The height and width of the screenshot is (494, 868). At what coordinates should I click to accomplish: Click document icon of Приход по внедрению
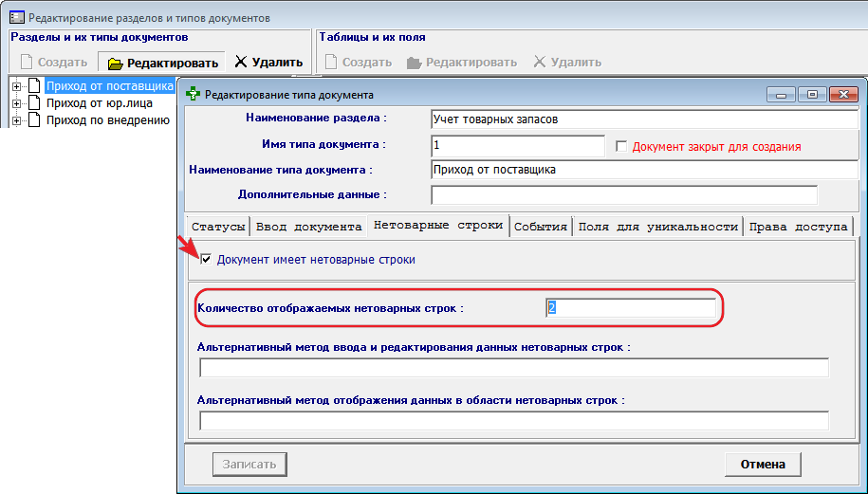point(34,120)
